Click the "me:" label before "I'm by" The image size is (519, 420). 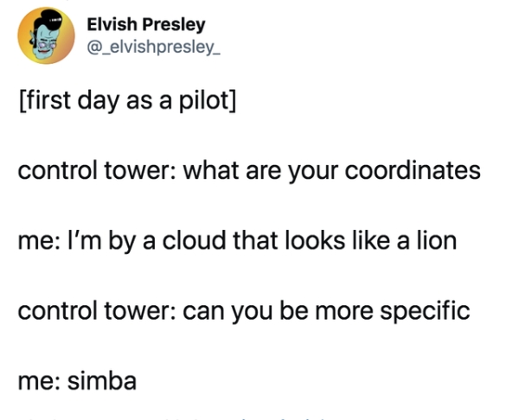[38, 239]
